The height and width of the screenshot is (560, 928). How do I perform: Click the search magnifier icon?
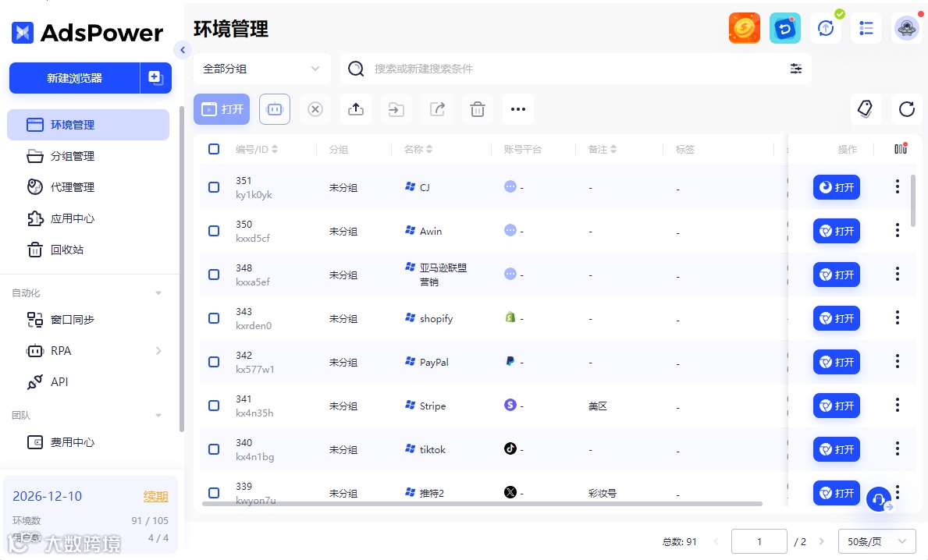[x=356, y=69]
